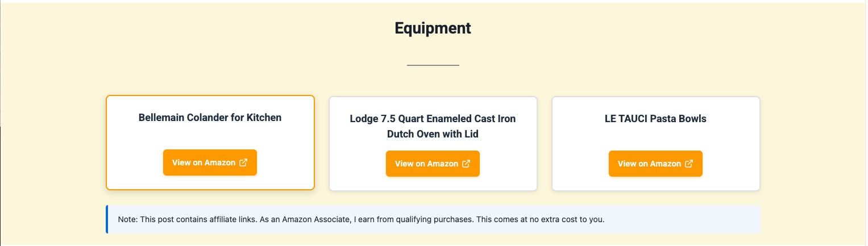Click "Dutch Oven with Lid" title line
The height and width of the screenshot is (246, 868).
point(433,134)
